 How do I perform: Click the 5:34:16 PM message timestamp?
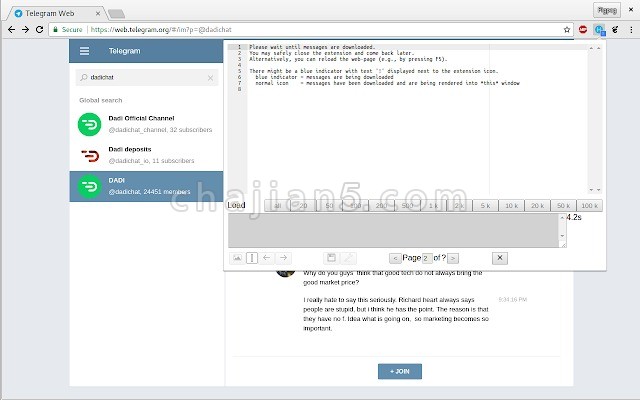click(x=513, y=300)
